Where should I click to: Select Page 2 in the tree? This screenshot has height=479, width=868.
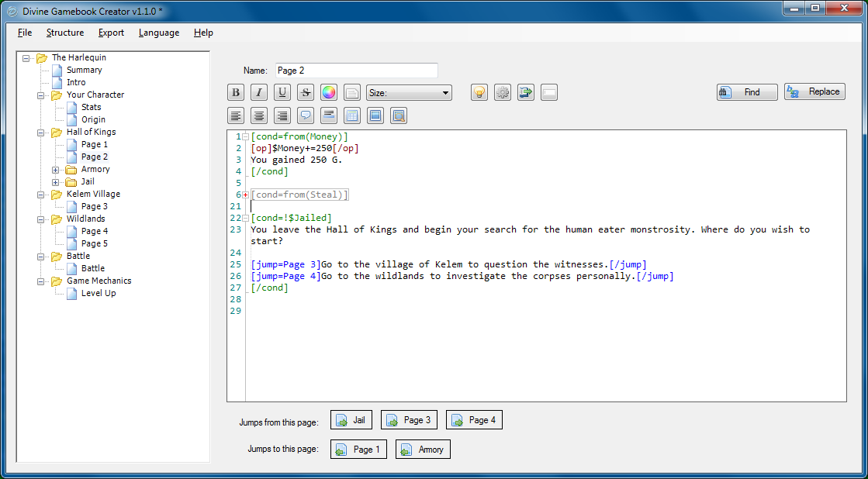point(95,157)
